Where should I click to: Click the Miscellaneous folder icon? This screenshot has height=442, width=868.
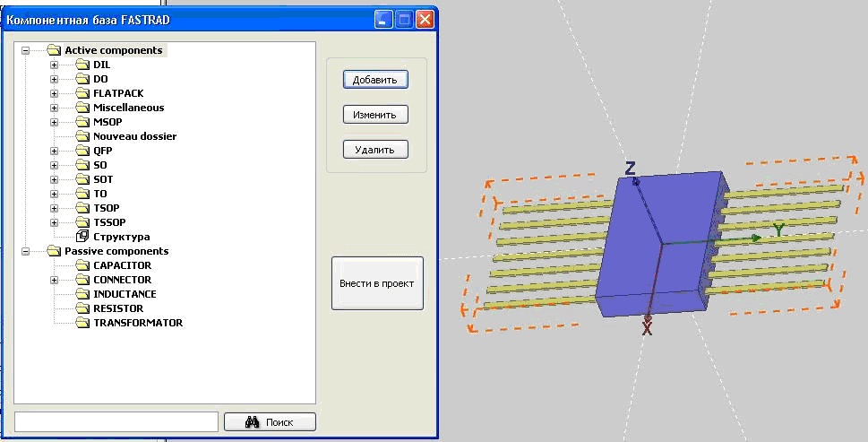[82, 108]
